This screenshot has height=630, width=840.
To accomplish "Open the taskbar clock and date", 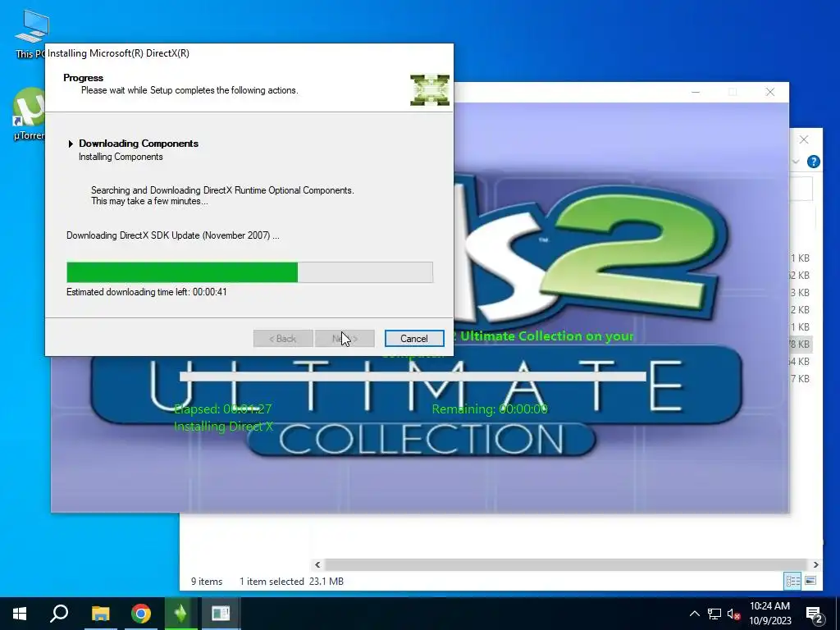I will click(x=769, y=614).
